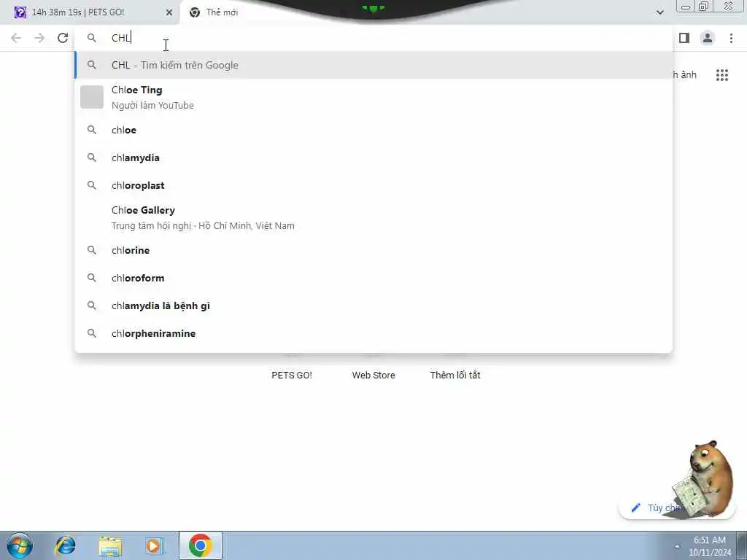The height and width of the screenshot is (560, 747).
Task: Click search icon beside chloroform
Action: coord(91,278)
